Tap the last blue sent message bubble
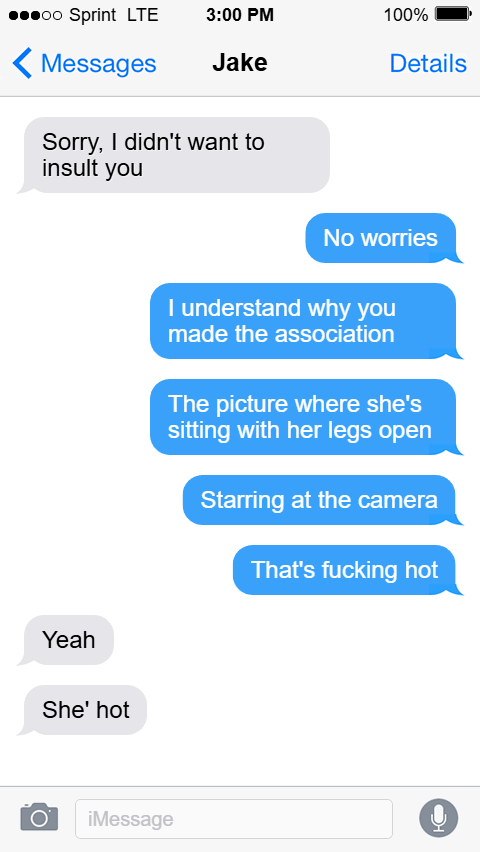The height and width of the screenshot is (852, 480). [x=345, y=570]
